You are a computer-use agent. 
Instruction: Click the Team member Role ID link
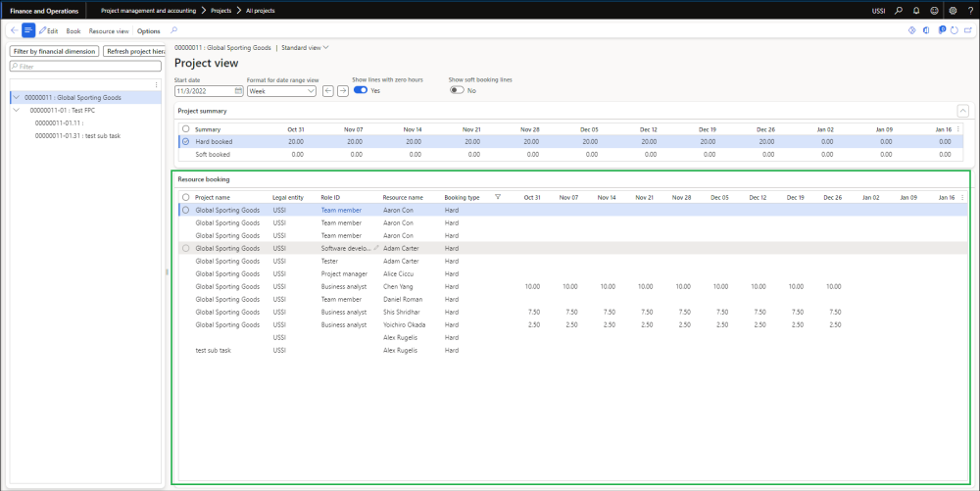[x=341, y=210]
